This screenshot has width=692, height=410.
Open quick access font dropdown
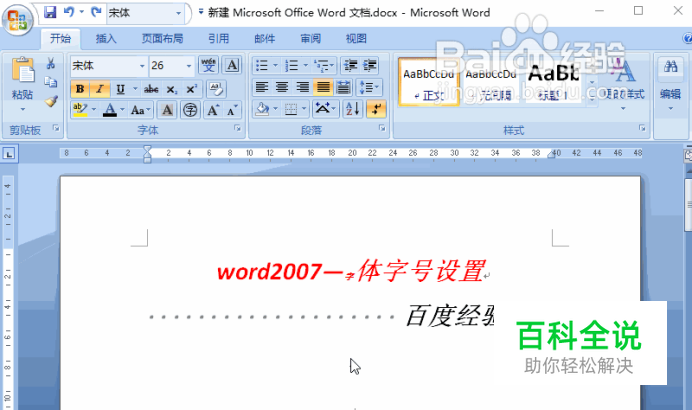(178, 13)
